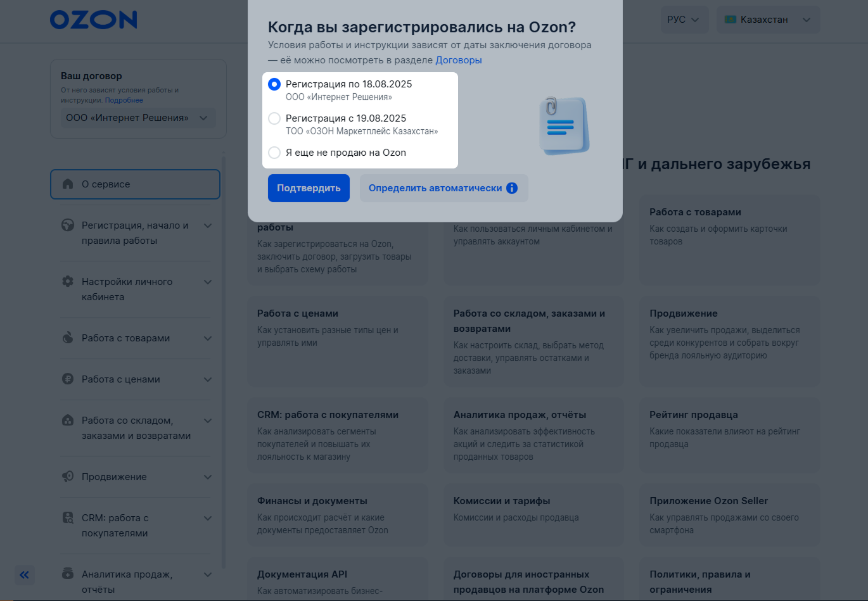
Task: Open the Финансы и документы card
Action: pos(338,515)
